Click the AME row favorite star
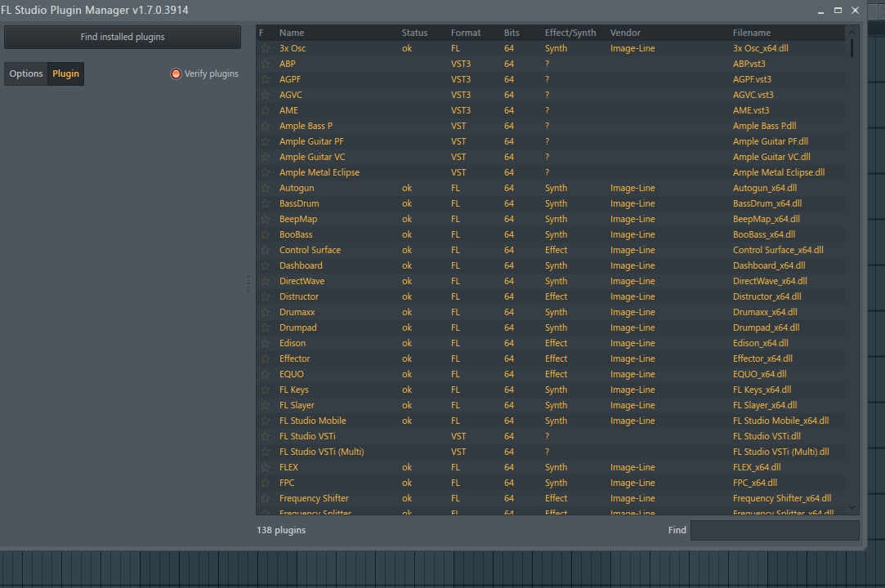This screenshot has height=588, width=885. pyautogui.click(x=265, y=110)
